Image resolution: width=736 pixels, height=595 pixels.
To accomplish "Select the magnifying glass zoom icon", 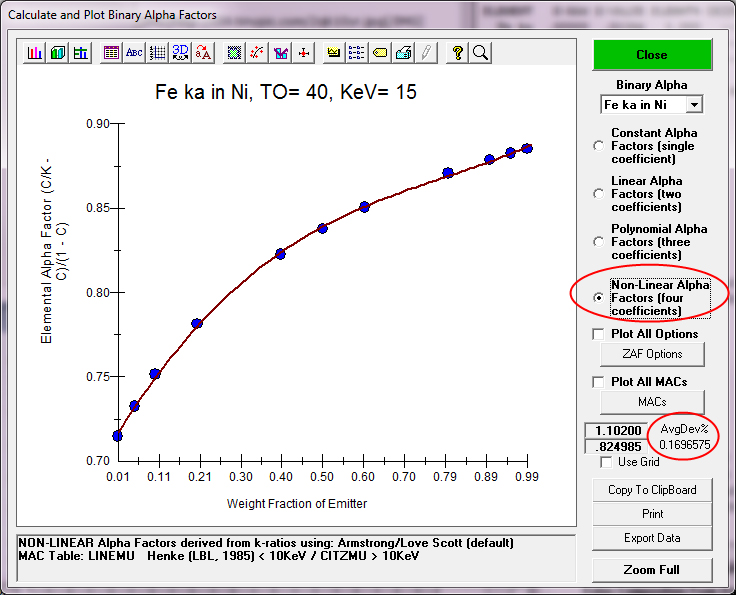I will (x=480, y=53).
